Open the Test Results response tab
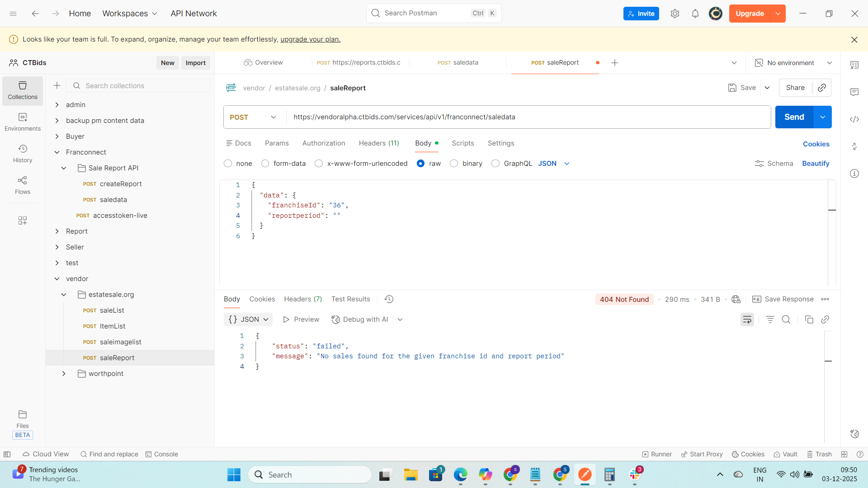This screenshot has height=488, width=868. [x=350, y=299]
